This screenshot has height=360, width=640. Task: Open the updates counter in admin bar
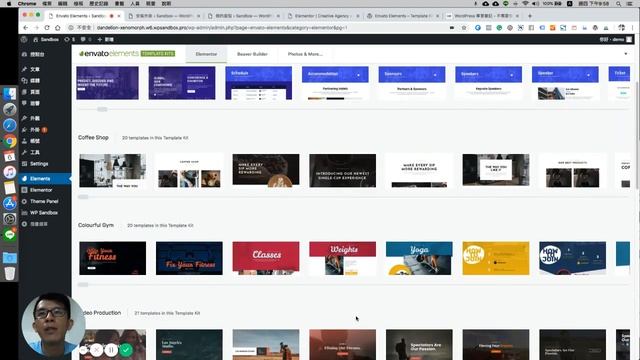click(69, 40)
